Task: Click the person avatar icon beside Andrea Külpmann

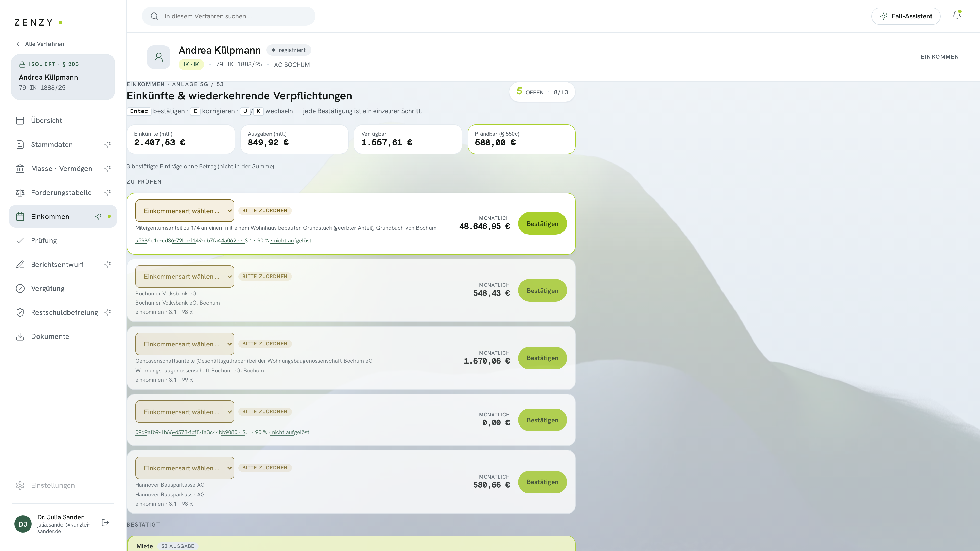Action: [x=159, y=57]
